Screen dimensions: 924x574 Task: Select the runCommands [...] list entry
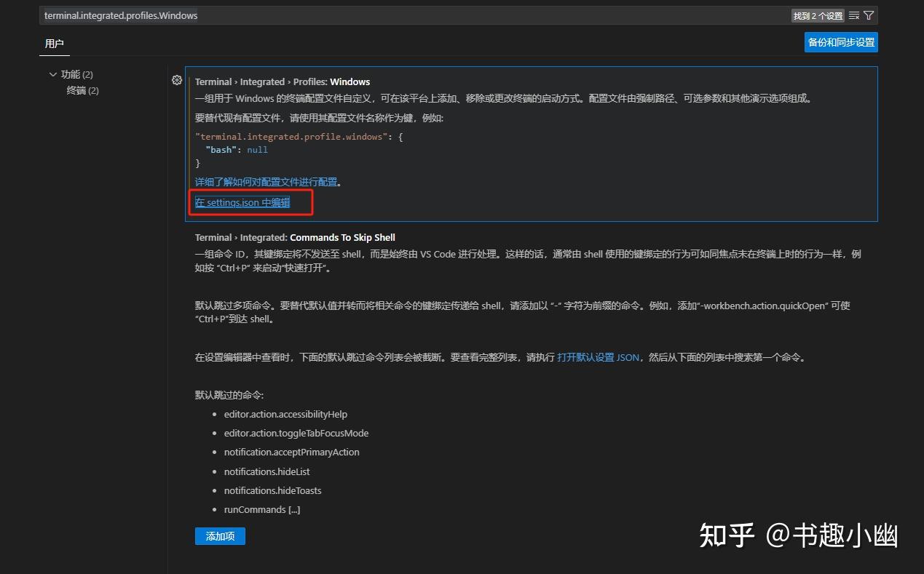262,509
